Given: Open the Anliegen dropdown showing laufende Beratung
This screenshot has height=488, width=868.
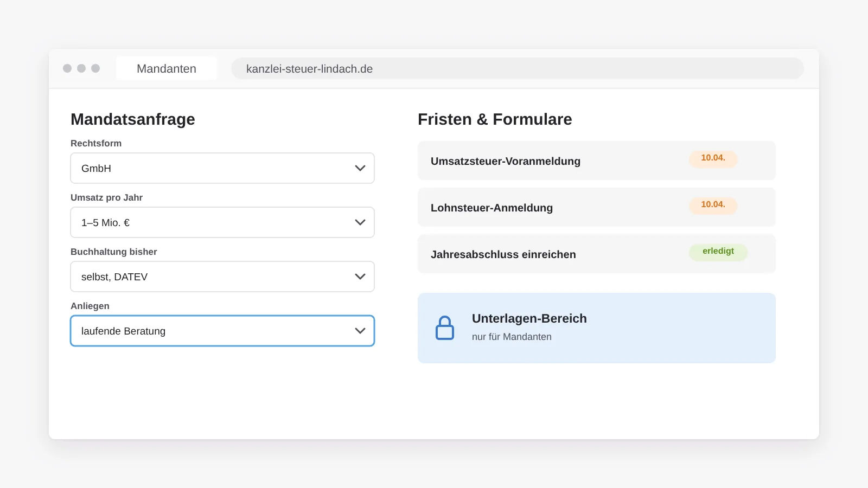Looking at the screenshot, I should coord(222,331).
